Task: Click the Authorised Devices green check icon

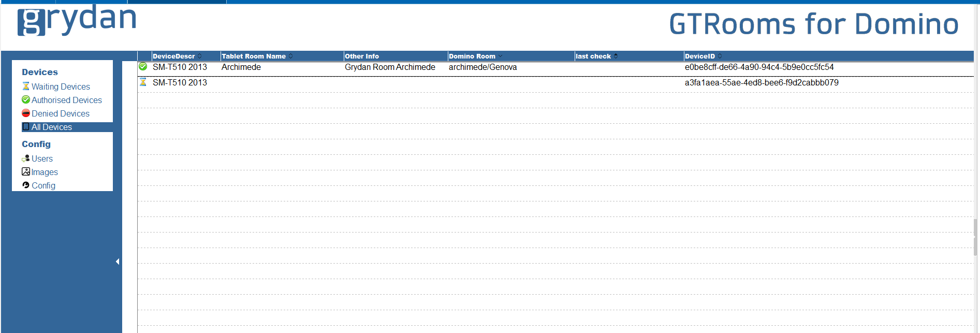Action: [x=26, y=100]
